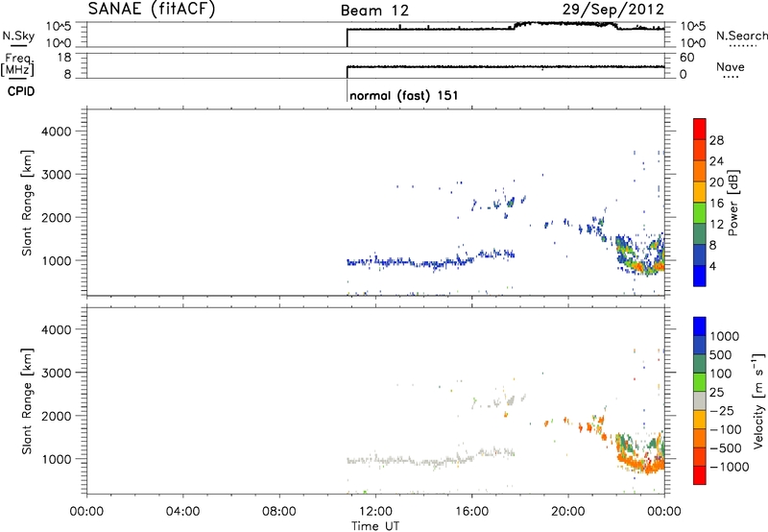Click the 'N.Search' legend label
Screen dimensions: 768x532
pos(741,36)
